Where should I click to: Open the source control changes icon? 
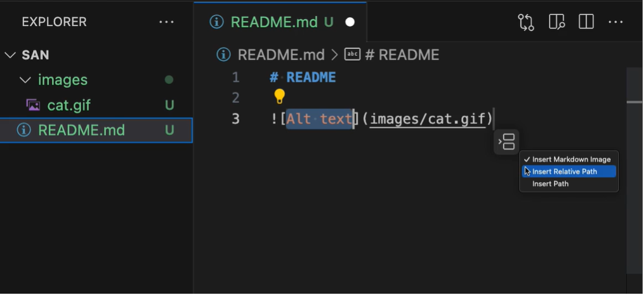point(526,22)
